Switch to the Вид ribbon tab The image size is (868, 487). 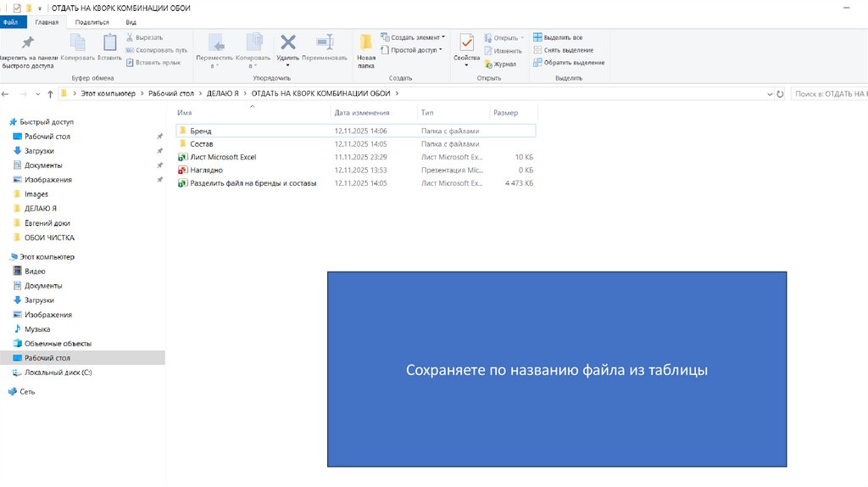[x=131, y=22]
